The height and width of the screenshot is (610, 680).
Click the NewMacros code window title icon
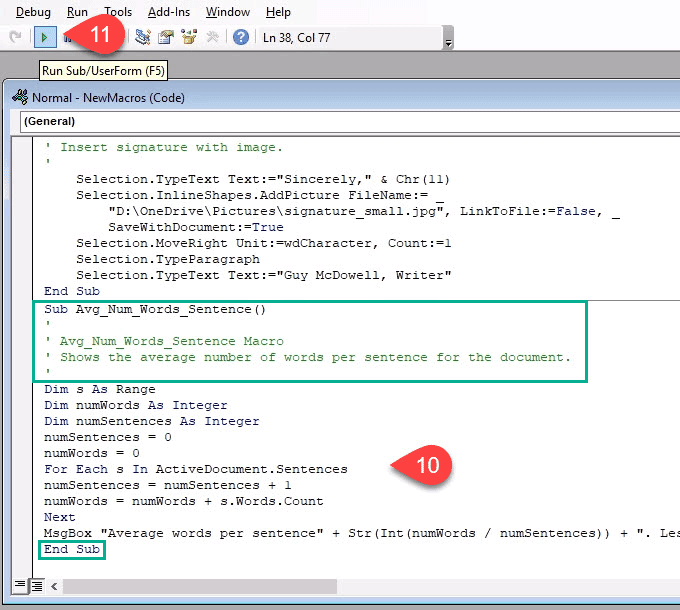point(20,97)
